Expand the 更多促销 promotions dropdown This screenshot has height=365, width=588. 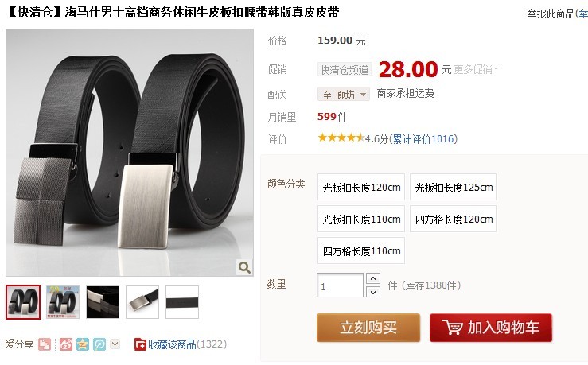tap(476, 69)
